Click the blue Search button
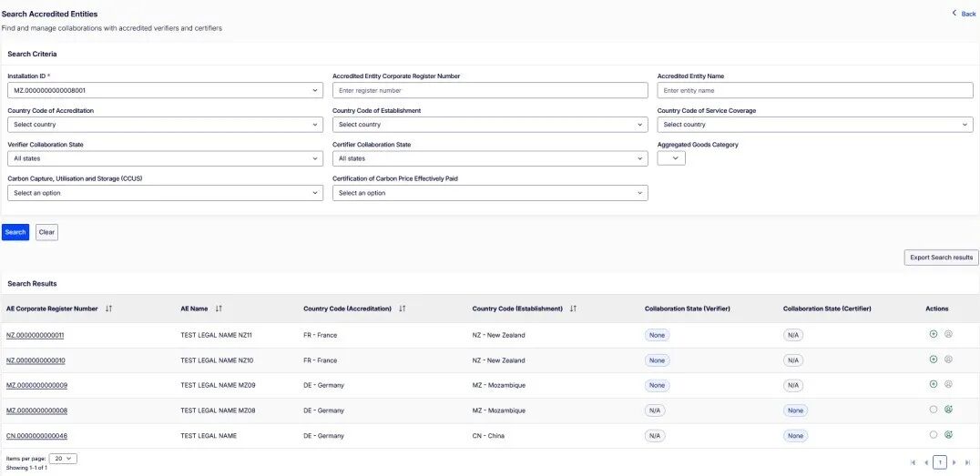980x476 pixels. 15,232
